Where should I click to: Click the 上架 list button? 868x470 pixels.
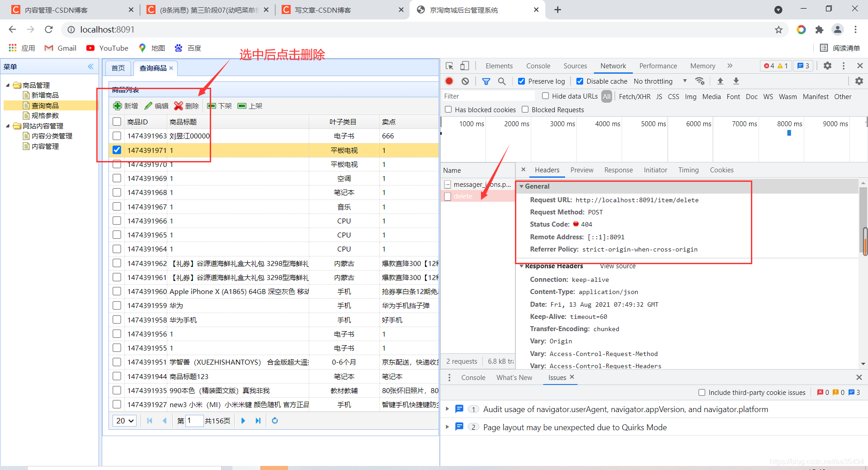coord(250,106)
